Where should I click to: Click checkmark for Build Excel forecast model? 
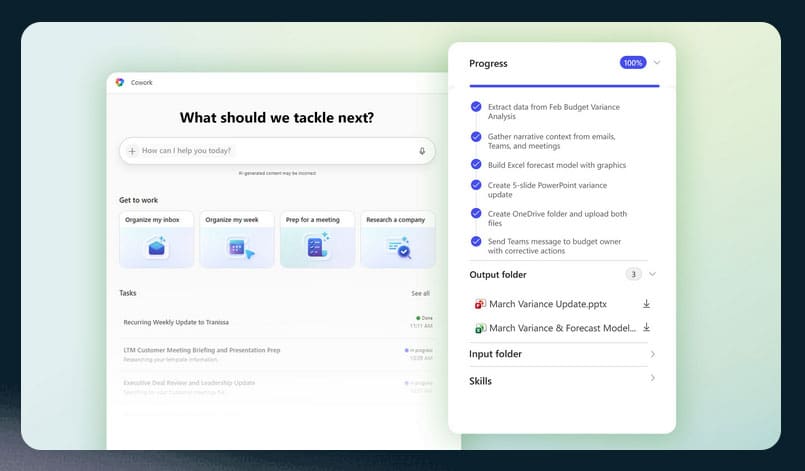click(476, 164)
